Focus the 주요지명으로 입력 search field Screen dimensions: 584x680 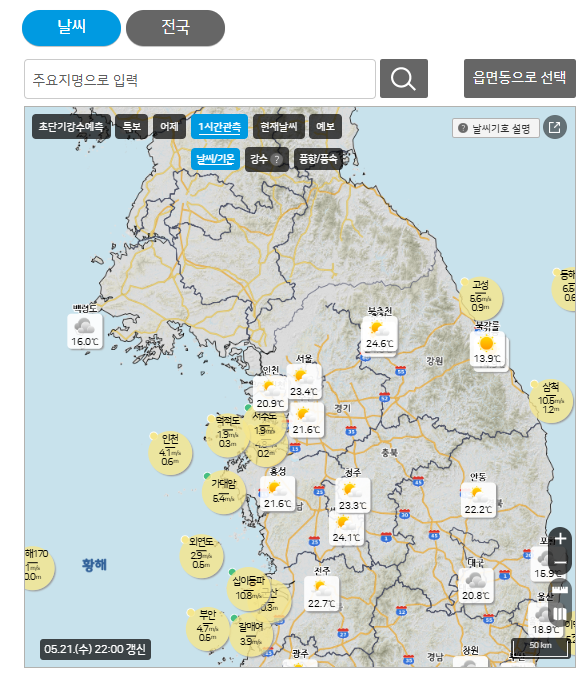coord(200,79)
